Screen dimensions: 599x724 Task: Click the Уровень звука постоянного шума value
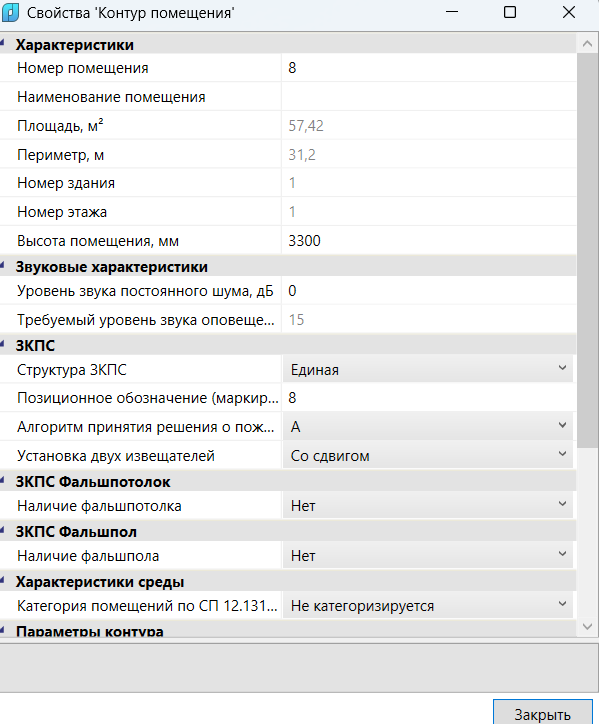429,291
